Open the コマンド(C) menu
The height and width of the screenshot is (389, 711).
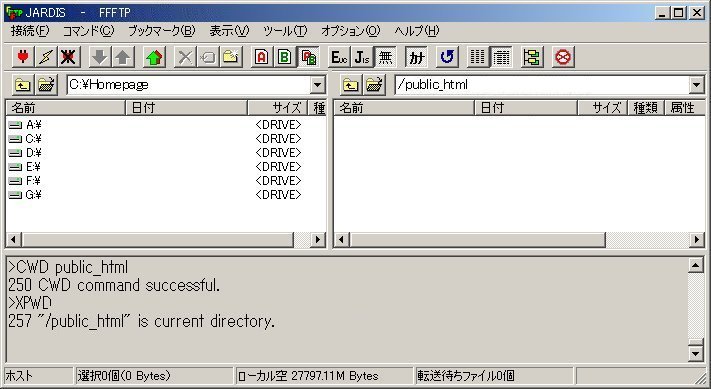pos(88,31)
